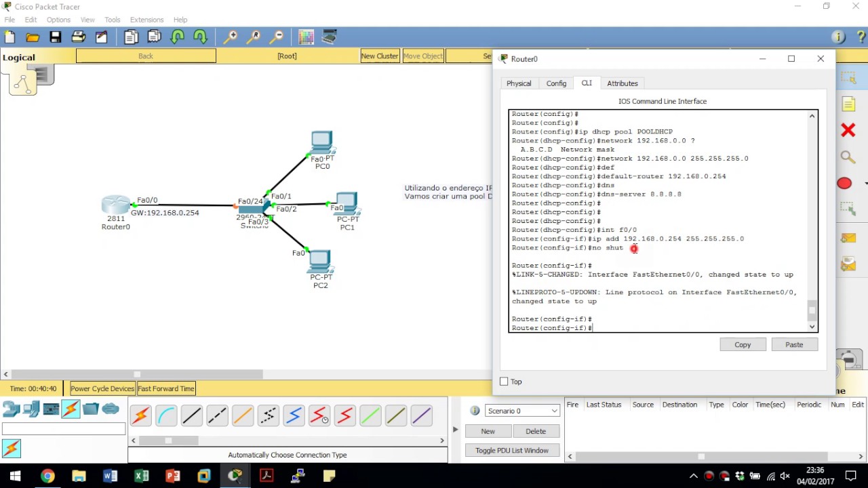The width and height of the screenshot is (868, 488).
Task: Open the drawing palette icon
Action: point(307,37)
